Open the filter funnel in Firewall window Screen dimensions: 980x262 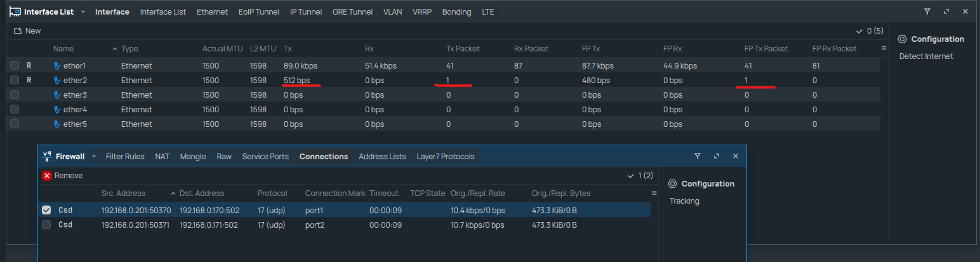coord(698,156)
